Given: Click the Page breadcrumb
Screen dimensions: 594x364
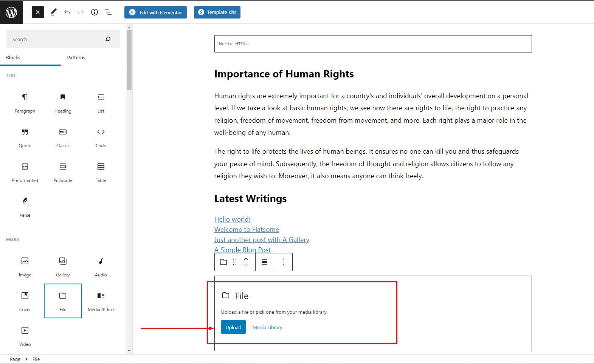Looking at the screenshot, I should [x=15, y=359].
